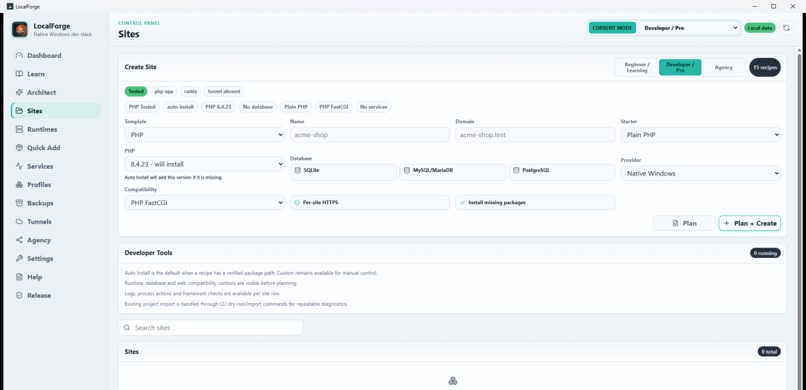Click the 0 total sites badge
The height and width of the screenshot is (390, 806).
click(769, 351)
